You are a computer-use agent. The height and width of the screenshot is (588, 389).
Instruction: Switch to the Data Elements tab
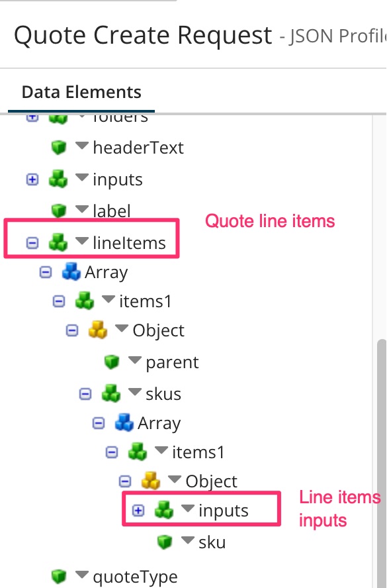click(82, 91)
